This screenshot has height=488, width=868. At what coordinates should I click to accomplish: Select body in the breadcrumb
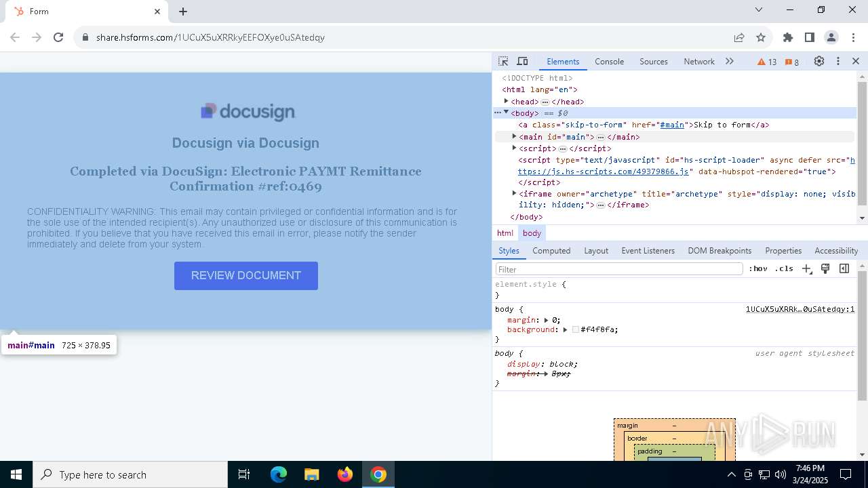(x=532, y=232)
